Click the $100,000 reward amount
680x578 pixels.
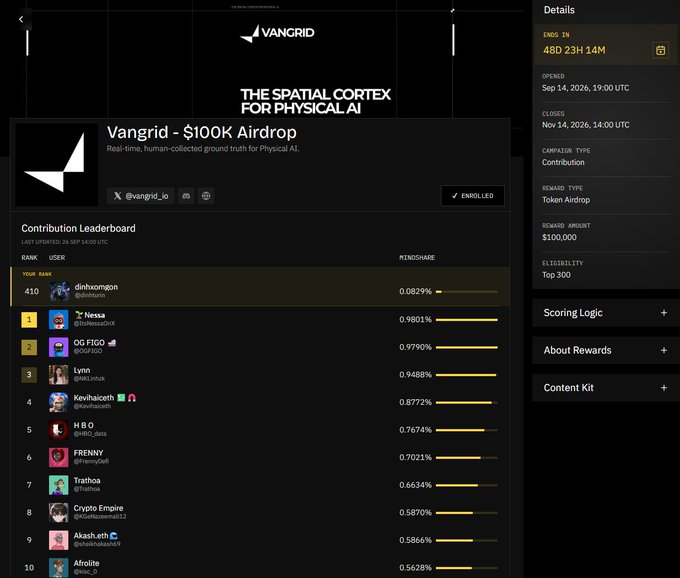(559, 237)
